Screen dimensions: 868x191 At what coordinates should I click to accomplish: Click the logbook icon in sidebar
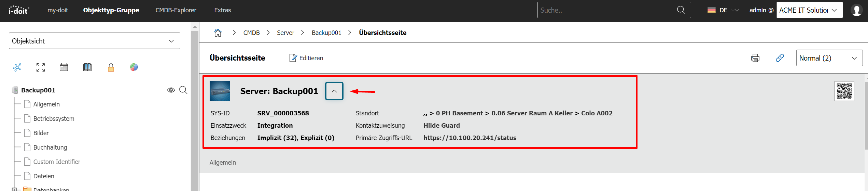(x=87, y=67)
